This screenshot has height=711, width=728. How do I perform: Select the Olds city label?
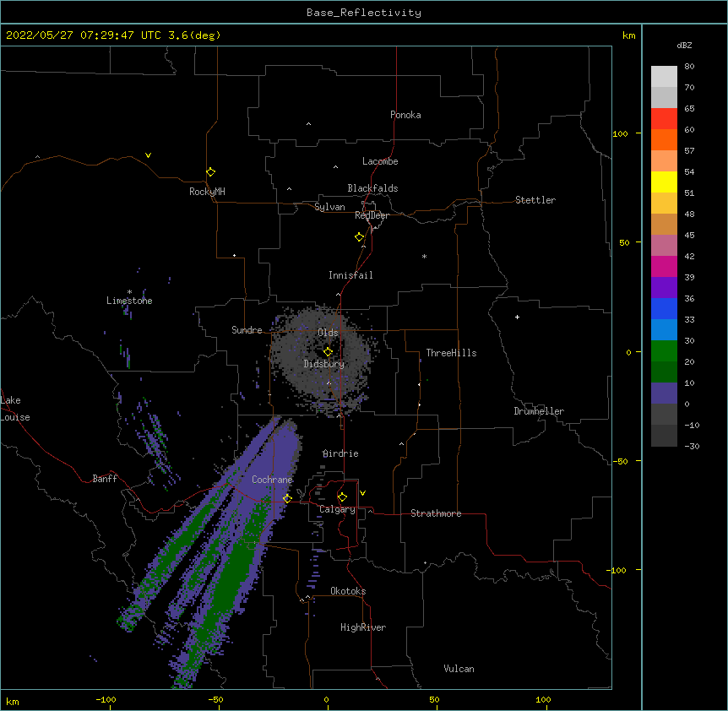coord(328,333)
